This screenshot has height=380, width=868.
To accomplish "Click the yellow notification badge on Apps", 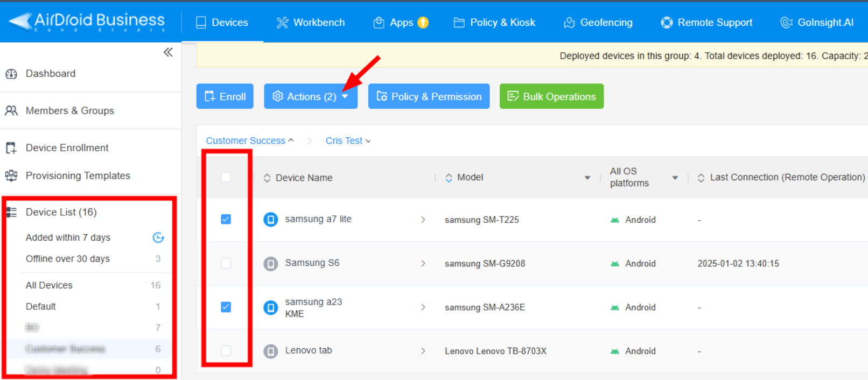I will coord(423,22).
